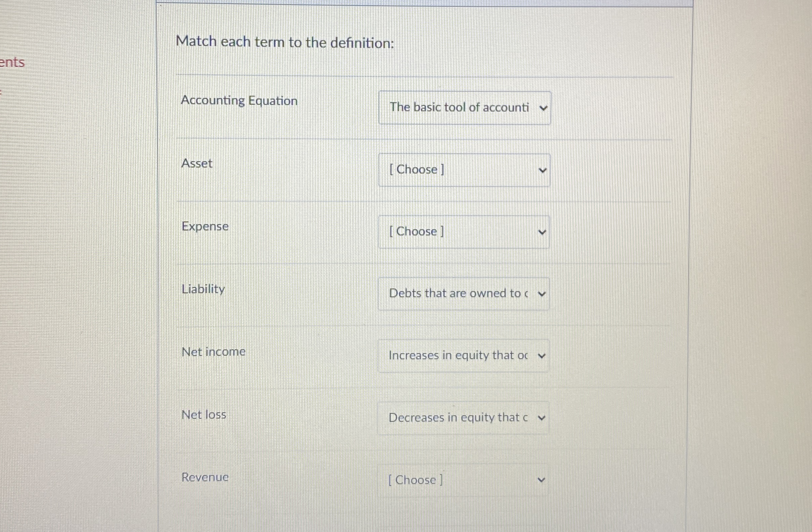The height and width of the screenshot is (532, 812).
Task: Open the Revenue definition dropdown
Action: pos(464,480)
